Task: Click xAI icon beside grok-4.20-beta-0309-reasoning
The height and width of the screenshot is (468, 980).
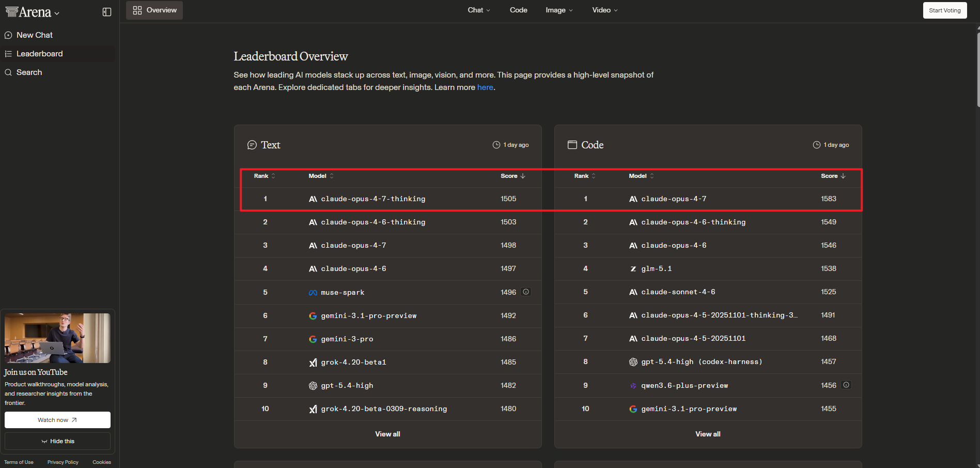Action: (313, 409)
